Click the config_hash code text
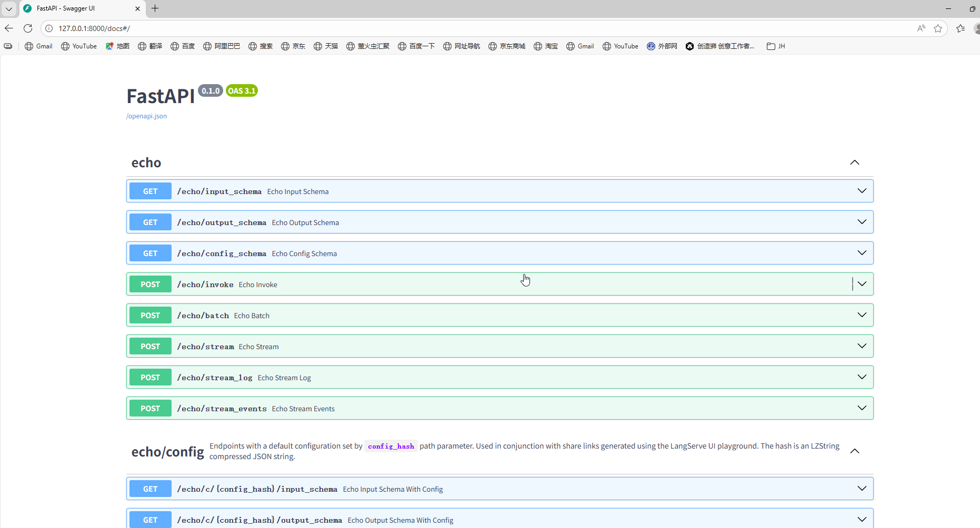The width and height of the screenshot is (980, 528). coord(391,446)
